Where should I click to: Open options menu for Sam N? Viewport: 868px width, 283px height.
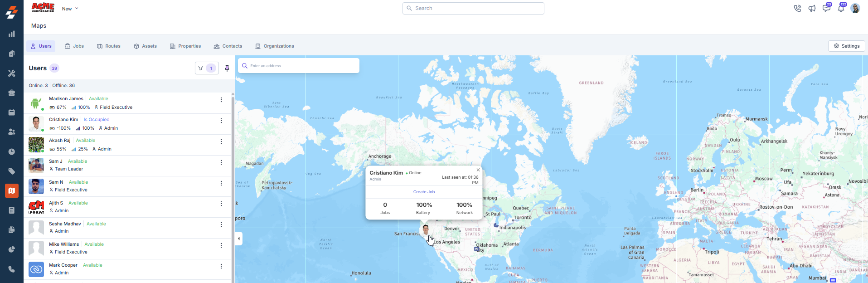click(x=221, y=183)
